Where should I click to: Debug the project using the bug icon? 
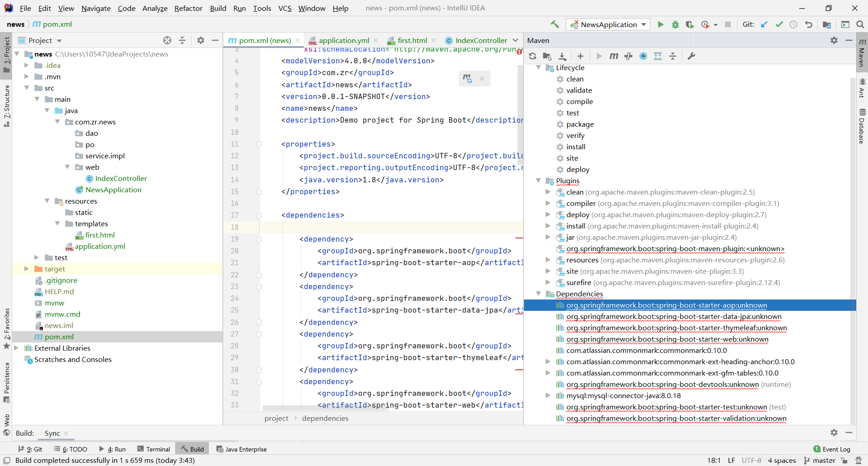[675, 24]
